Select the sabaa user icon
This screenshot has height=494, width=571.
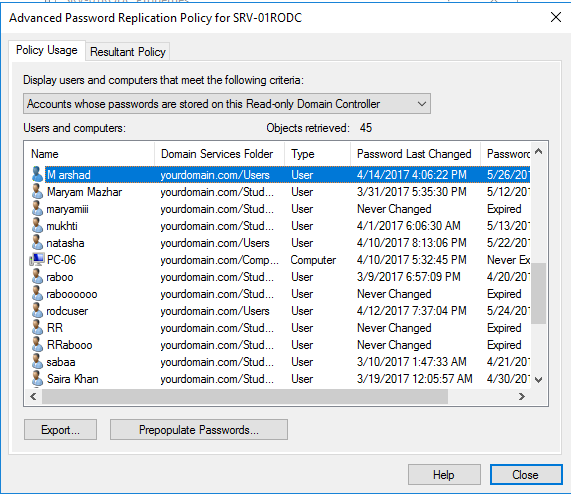[x=37, y=361]
